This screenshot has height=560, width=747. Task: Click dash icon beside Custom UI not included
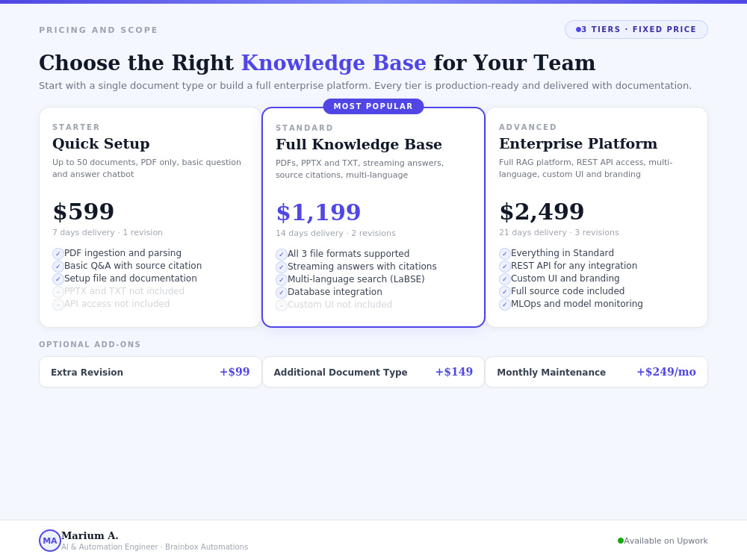[x=282, y=305]
